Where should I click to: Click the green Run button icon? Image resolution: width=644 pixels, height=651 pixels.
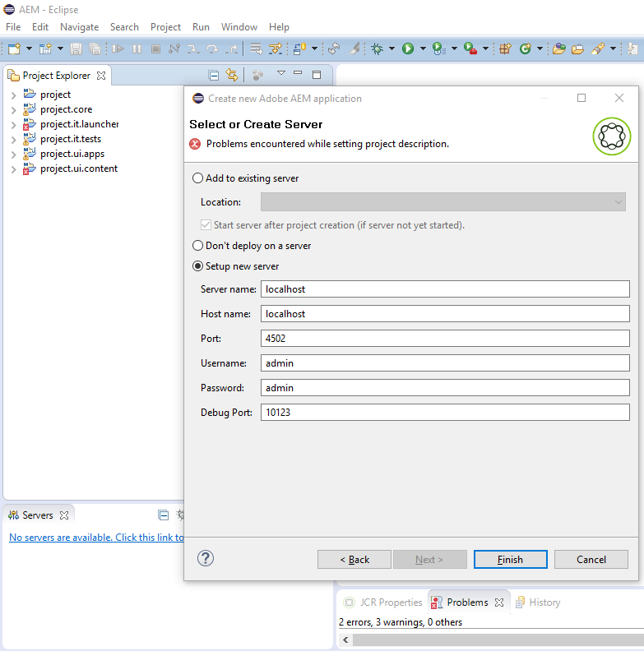pyautogui.click(x=407, y=49)
